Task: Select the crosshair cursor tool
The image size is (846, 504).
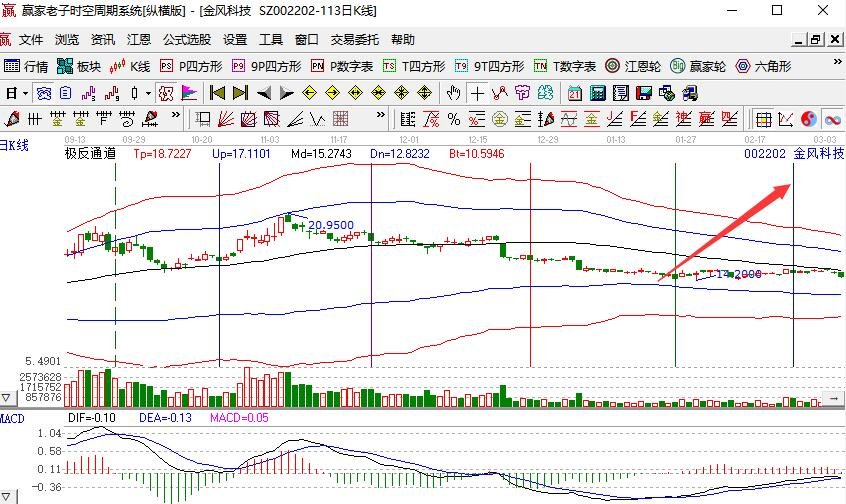Action: pyautogui.click(x=477, y=93)
